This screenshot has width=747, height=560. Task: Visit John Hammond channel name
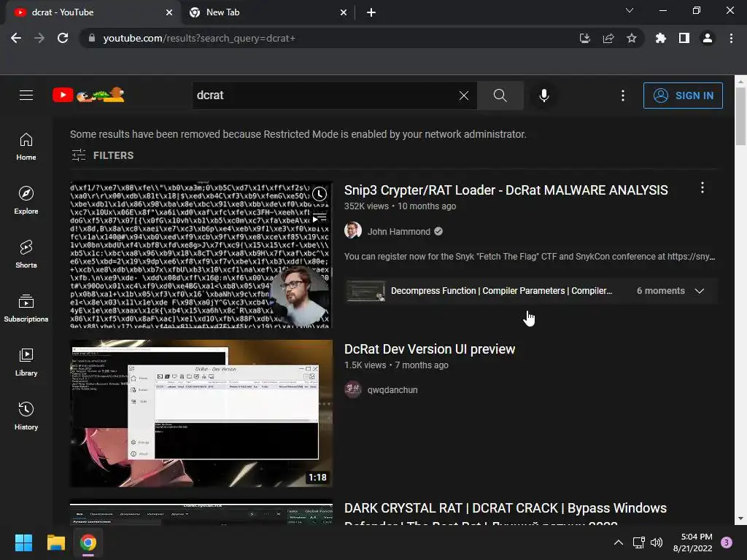point(399,231)
